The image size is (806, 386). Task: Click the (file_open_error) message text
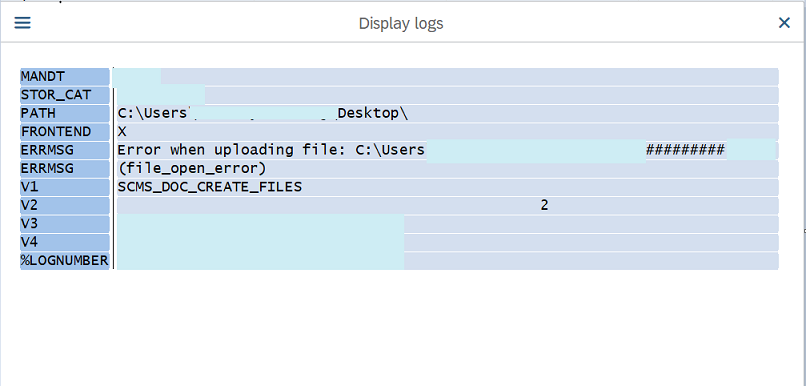(192, 169)
